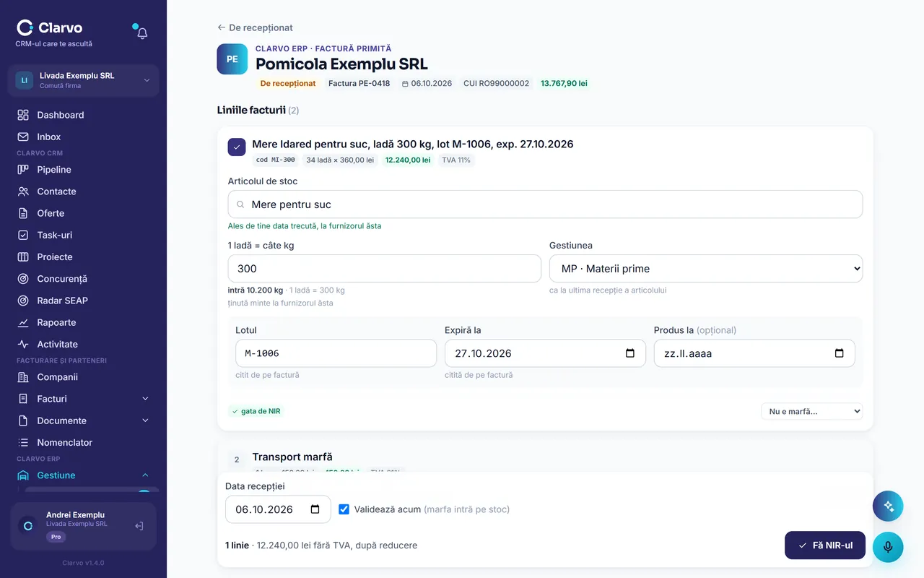
Task: Click the gata de NIR status badge
Action: pyautogui.click(x=256, y=411)
